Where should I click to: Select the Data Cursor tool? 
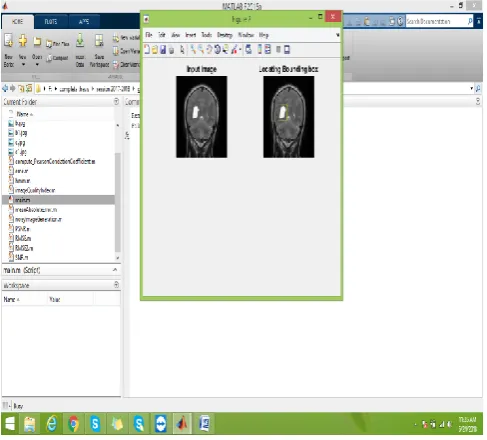(x=225, y=50)
